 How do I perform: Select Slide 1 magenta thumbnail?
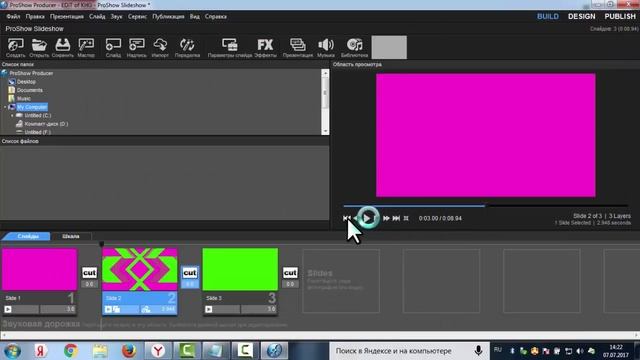[39, 269]
